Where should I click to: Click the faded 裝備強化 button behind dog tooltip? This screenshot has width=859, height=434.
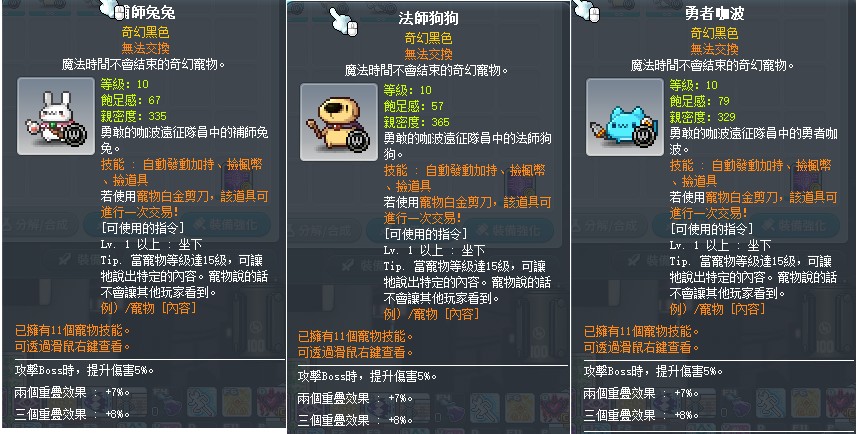(x=515, y=231)
